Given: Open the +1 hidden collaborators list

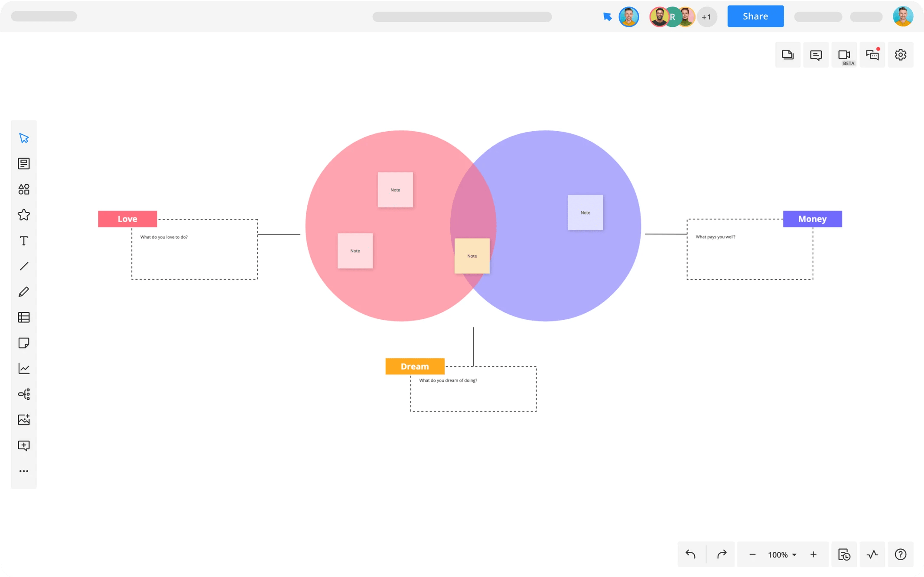Looking at the screenshot, I should [x=706, y=16].
